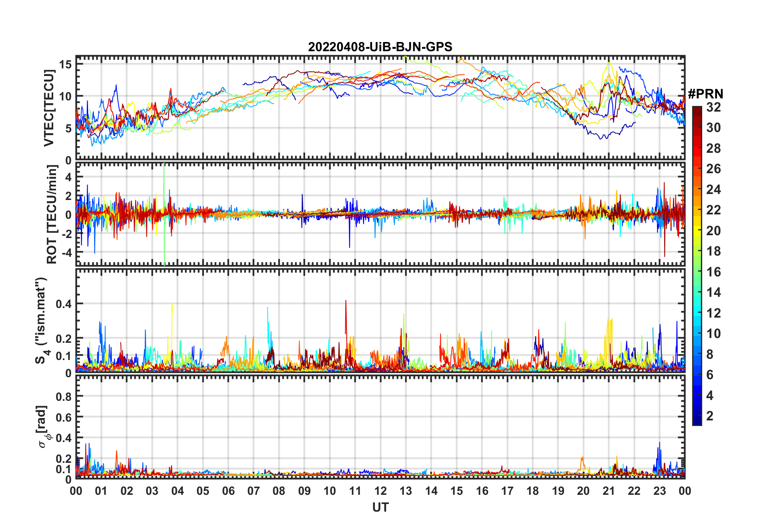The height and width of the screenshot is (532, 761).
Task: Click colorbar tick label 28
Action: point(713,148)
